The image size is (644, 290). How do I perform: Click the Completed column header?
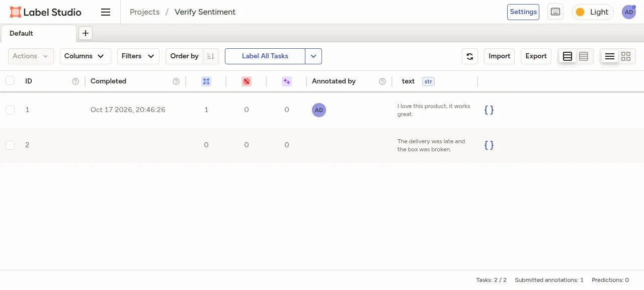coord(108,81)
